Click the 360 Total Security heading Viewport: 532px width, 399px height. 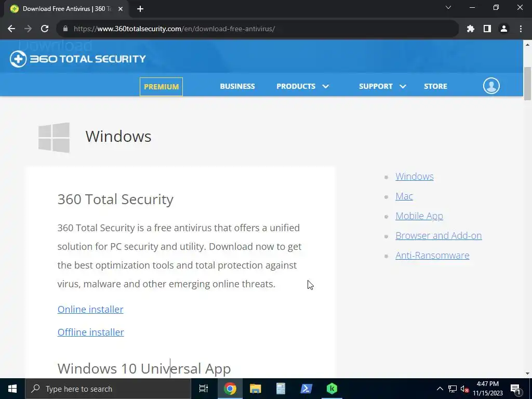[x=115, y=199]
